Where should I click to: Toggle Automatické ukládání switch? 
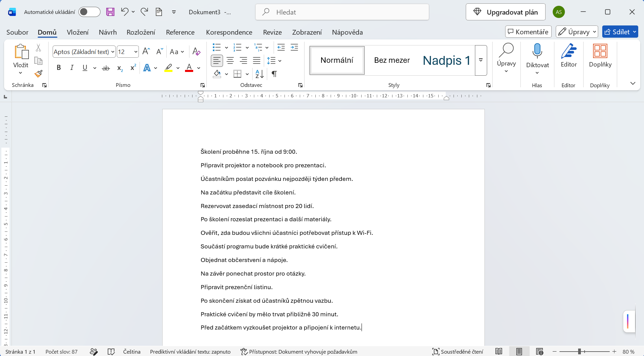coord(89,12)
